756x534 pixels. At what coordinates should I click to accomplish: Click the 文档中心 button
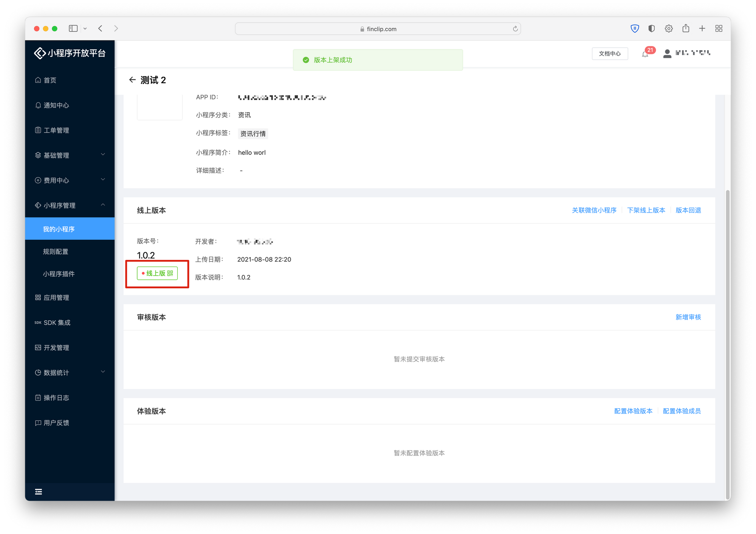[x=609, y=54]
